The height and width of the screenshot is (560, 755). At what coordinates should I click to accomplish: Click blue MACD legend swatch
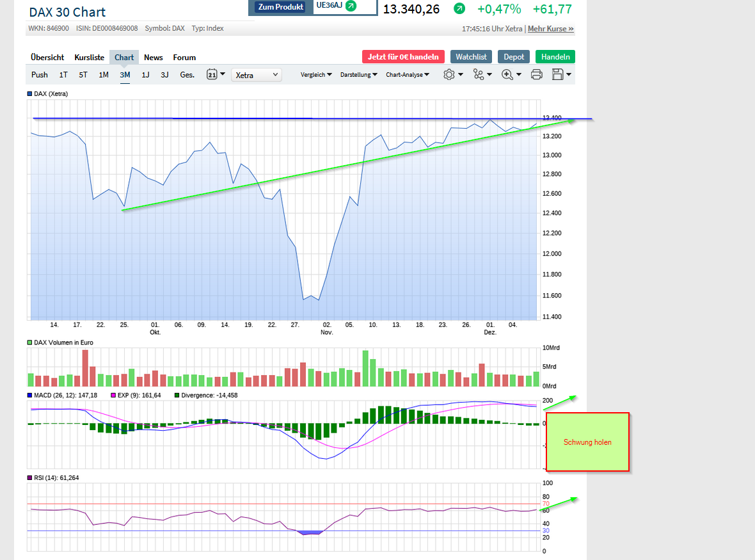[x=29, y=396]
